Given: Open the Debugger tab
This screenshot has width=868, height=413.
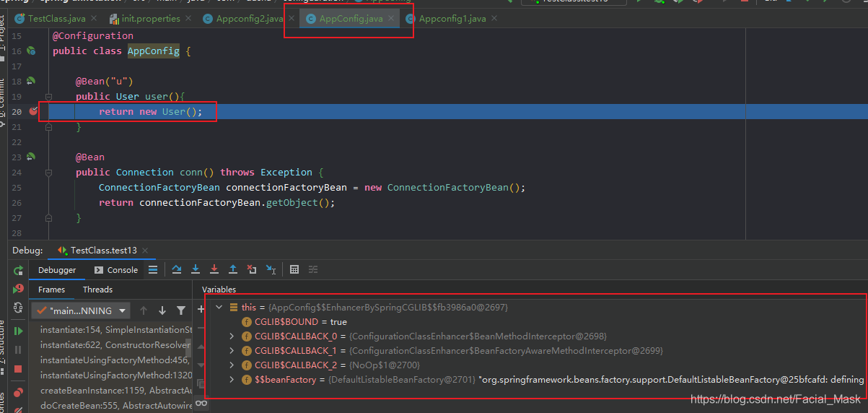Looking at the screenshot, I should point(57,270).
